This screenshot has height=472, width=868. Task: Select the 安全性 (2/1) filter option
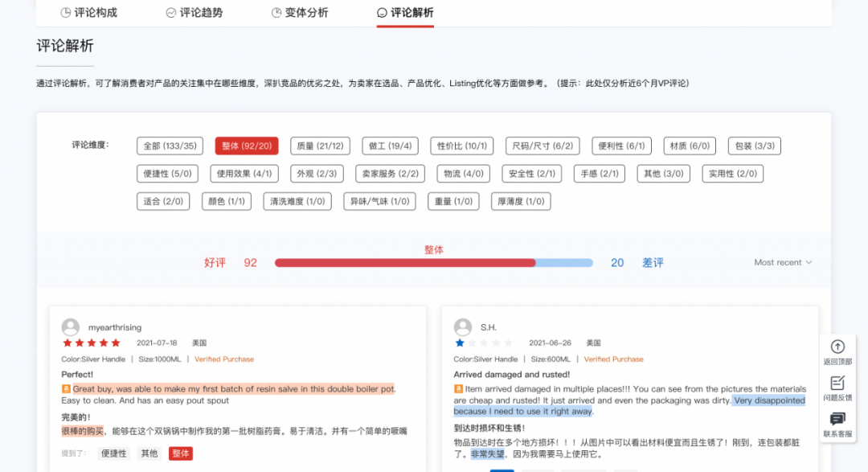pyautogui.click(x=531, y=173)
